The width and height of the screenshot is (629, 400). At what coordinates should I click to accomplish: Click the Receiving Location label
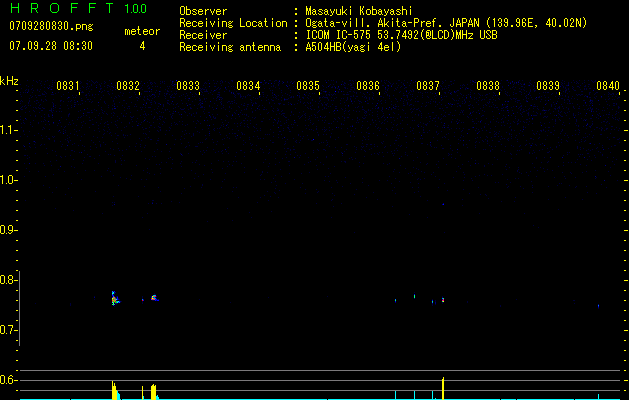(x=233, y=23)
